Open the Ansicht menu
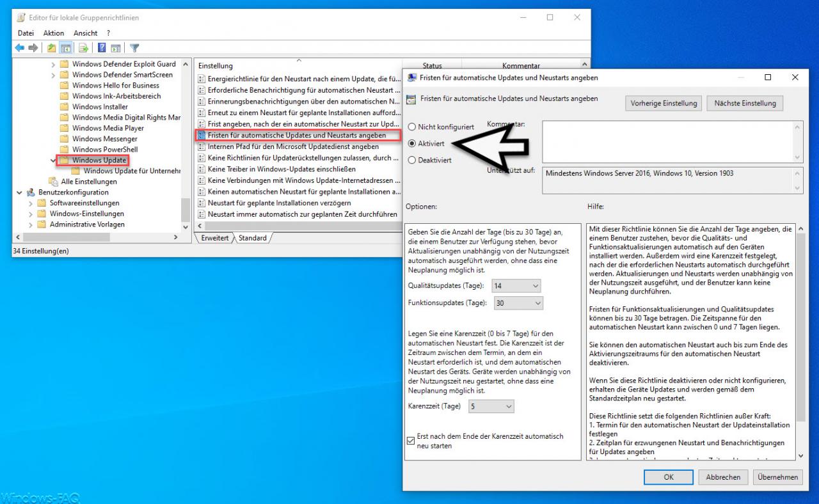Viewport: 819px width, 504px height. (86, 33)
